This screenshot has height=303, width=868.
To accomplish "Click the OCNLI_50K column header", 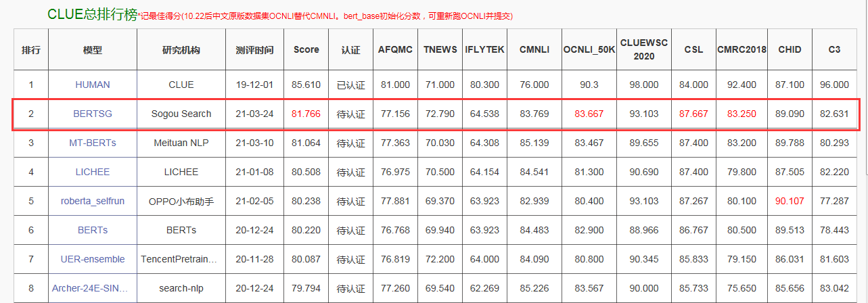I will click(589, 50).
